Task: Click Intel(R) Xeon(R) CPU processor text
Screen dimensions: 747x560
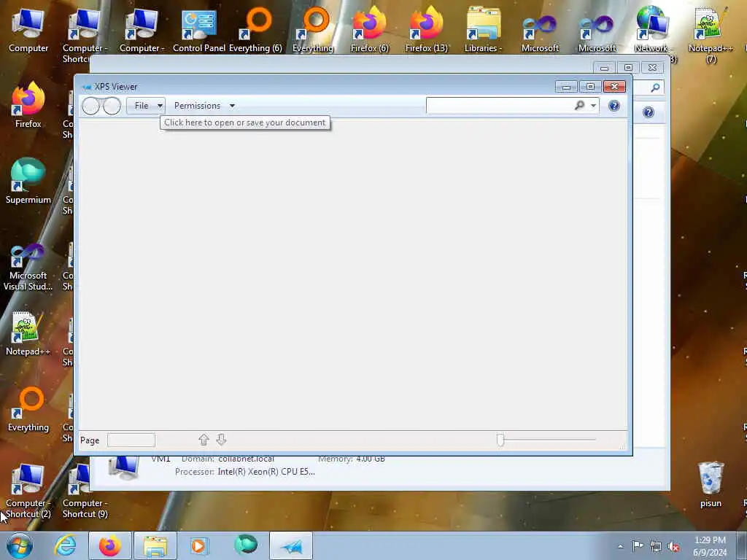Action: [266, 472]
